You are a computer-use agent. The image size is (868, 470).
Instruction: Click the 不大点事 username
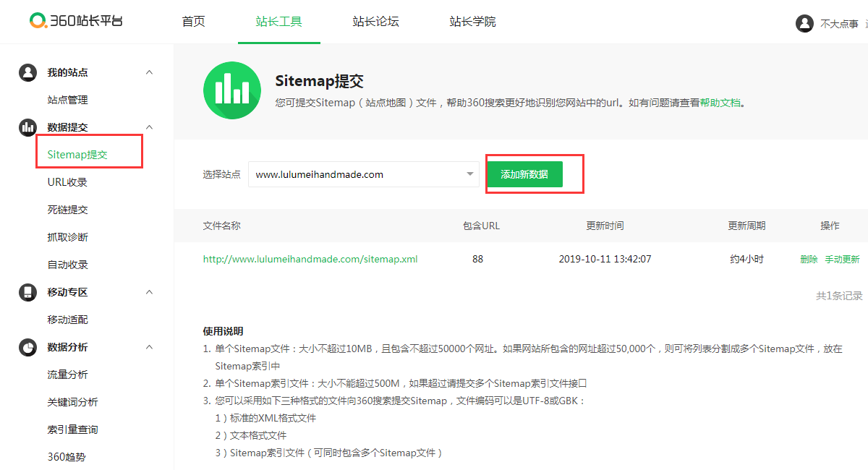[x=839, y=24]
